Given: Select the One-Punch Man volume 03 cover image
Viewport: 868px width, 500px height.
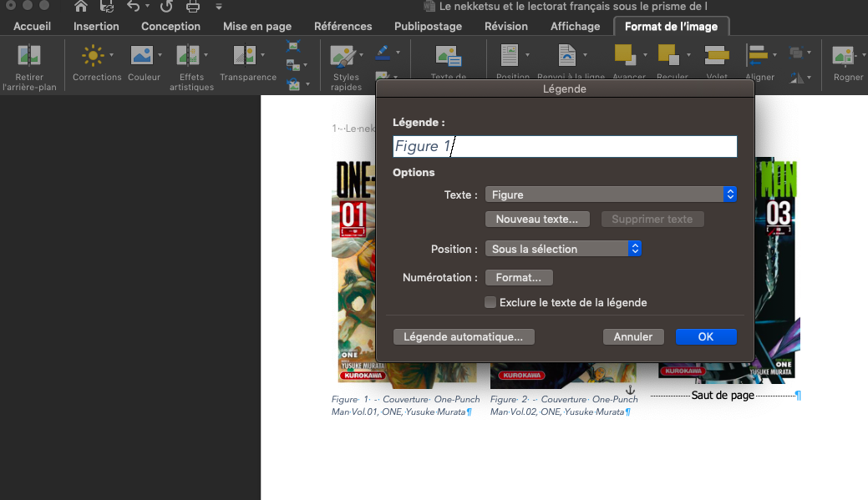Looking at the screenshot, I should click(x=777, y=270).
